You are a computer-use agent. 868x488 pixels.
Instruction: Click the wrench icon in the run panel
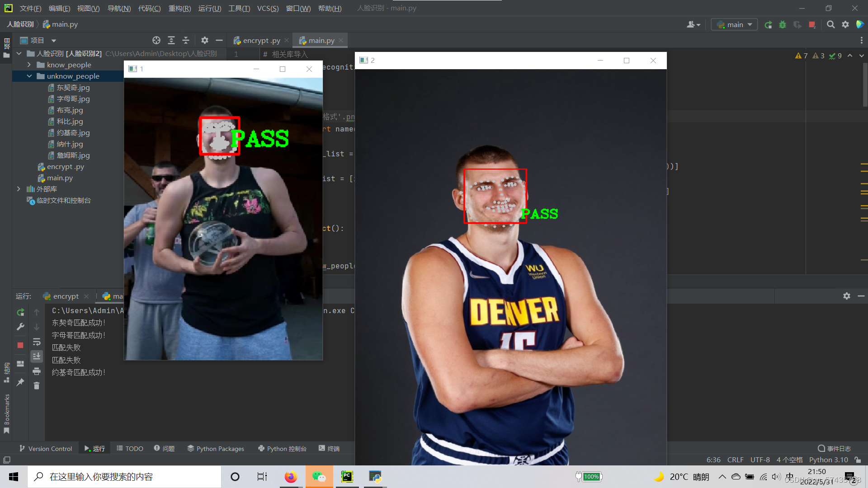coord(20,327)
